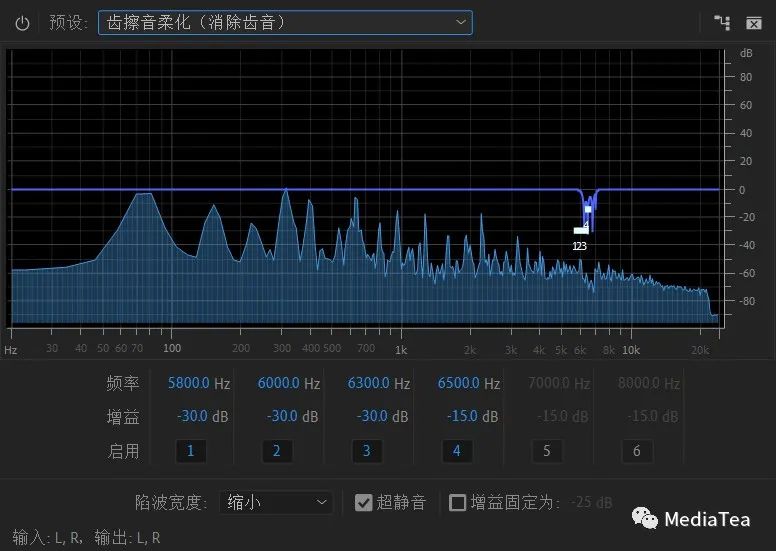This screenshot has width=776, height=551.
Task: Edit band 1 gain -30.0 dB
Action: [x=202, y=416]
